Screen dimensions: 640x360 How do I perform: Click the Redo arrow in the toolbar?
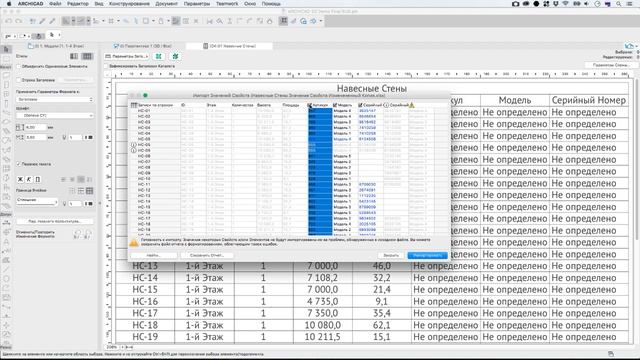pos(18,21)
